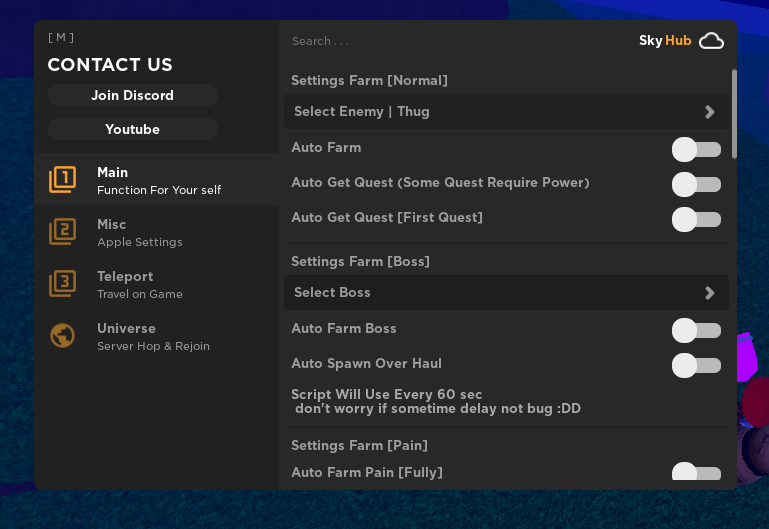
Task: Expand the Select Enemy | Thug dropdown
Action: click(505, 112)
